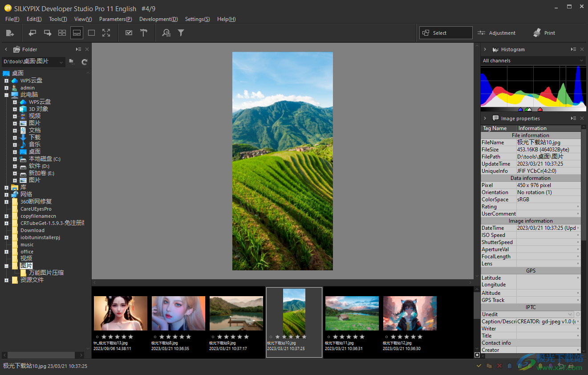Open the Development menu
Image resolution: width=588 pixels, height=375 pixels.
158,19
